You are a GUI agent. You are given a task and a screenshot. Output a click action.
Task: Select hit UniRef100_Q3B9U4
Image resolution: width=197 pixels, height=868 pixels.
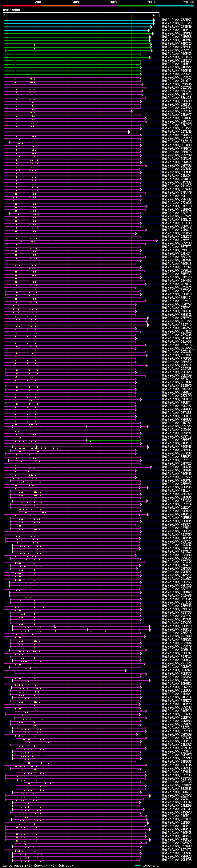(177, 47)
